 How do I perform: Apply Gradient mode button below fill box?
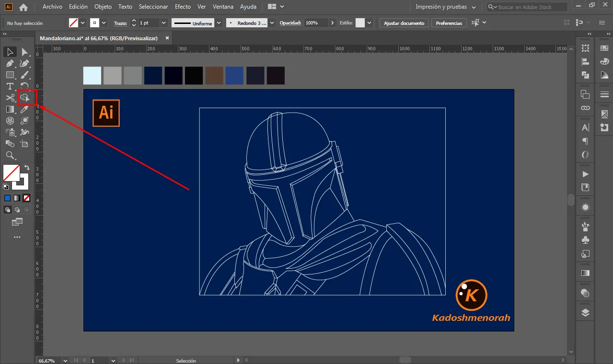pyautogui.click(x=17, y=198)
